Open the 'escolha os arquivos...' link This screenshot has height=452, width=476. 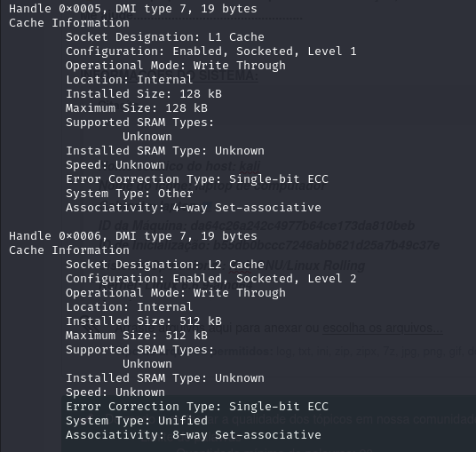[x=383, y=328]
